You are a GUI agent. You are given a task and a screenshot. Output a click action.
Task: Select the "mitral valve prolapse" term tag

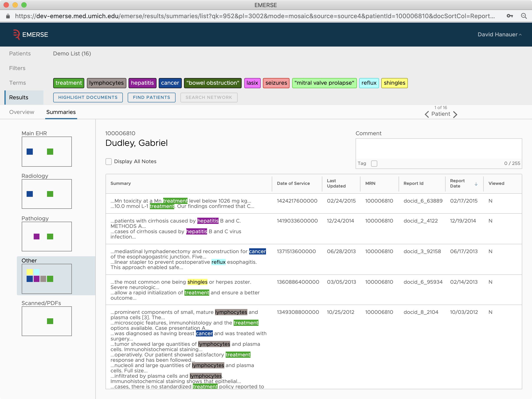tap(324, 83)
